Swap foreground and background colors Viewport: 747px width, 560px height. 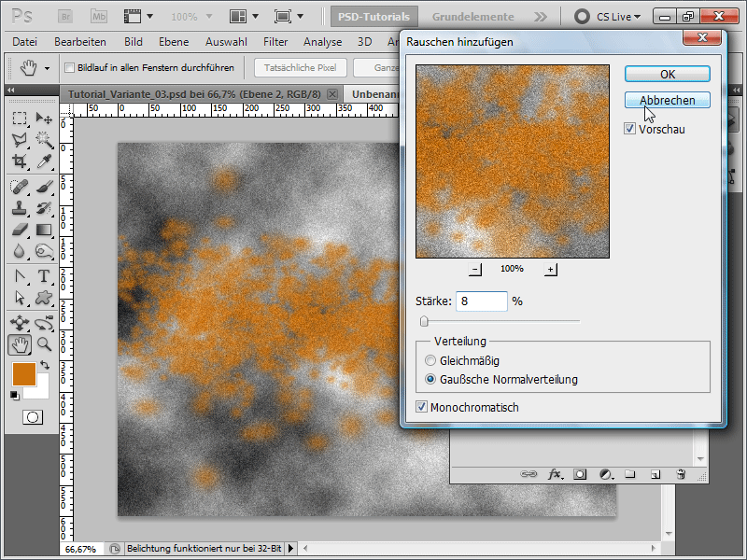pos(45,365)
